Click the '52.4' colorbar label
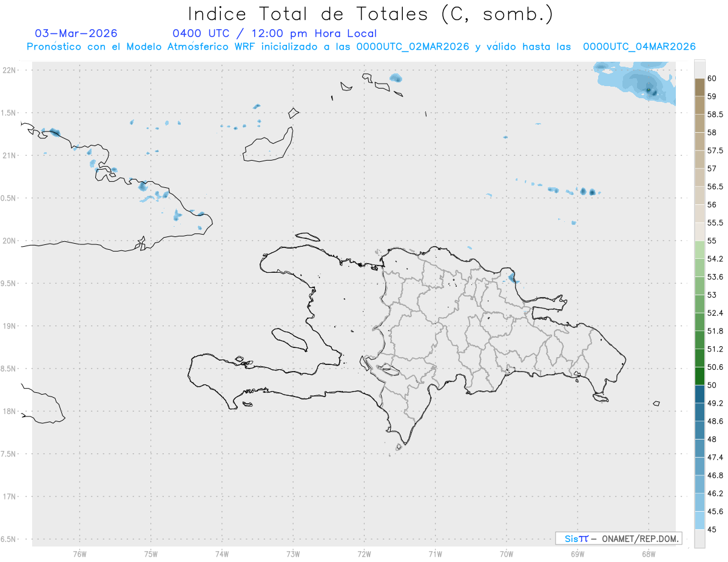The height and width of the screenshot is (562, 728). coord(715,313)
